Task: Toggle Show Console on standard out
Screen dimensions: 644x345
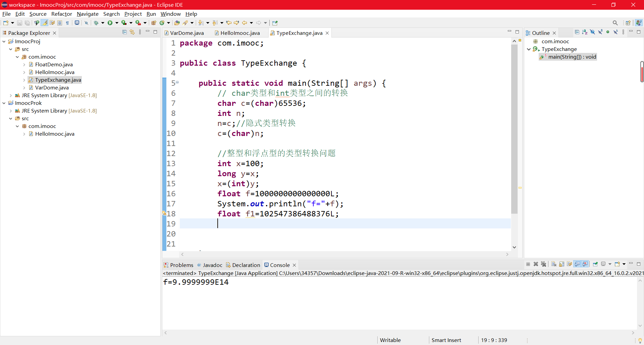Action: pos(577,264)
